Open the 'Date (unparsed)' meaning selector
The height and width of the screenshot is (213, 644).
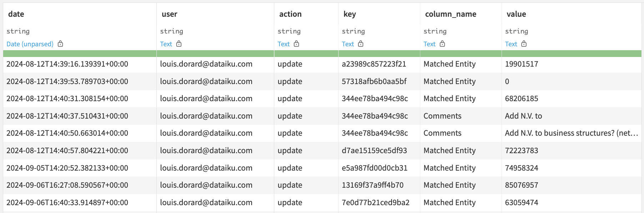pyautogui.click(x=29, y=44)
